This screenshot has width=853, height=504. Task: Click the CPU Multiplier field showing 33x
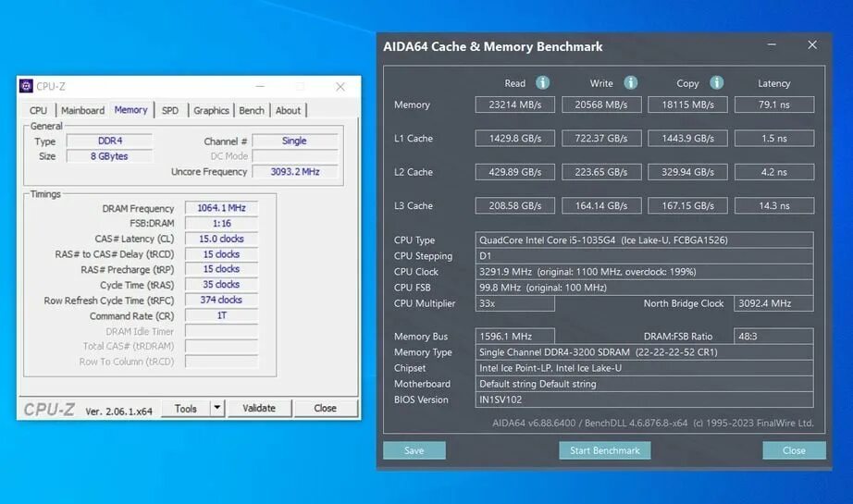(x=514, y=303)
